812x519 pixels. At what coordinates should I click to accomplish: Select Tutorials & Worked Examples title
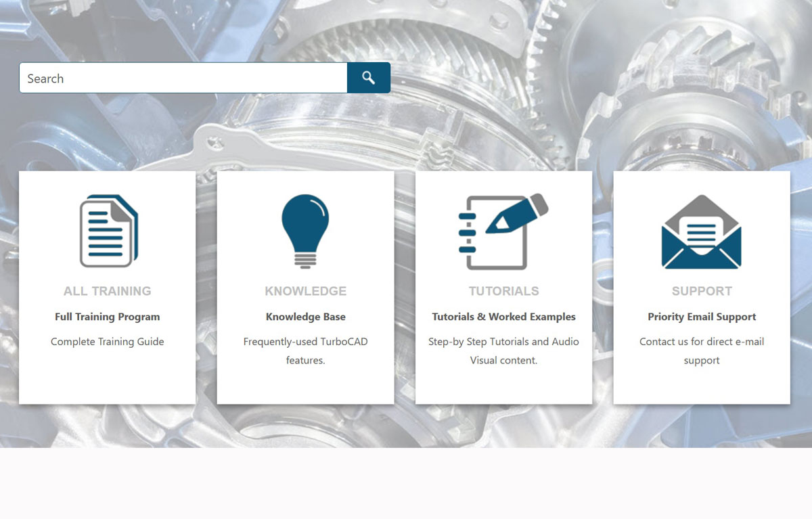pyautogui.click(x=503, y=317)
